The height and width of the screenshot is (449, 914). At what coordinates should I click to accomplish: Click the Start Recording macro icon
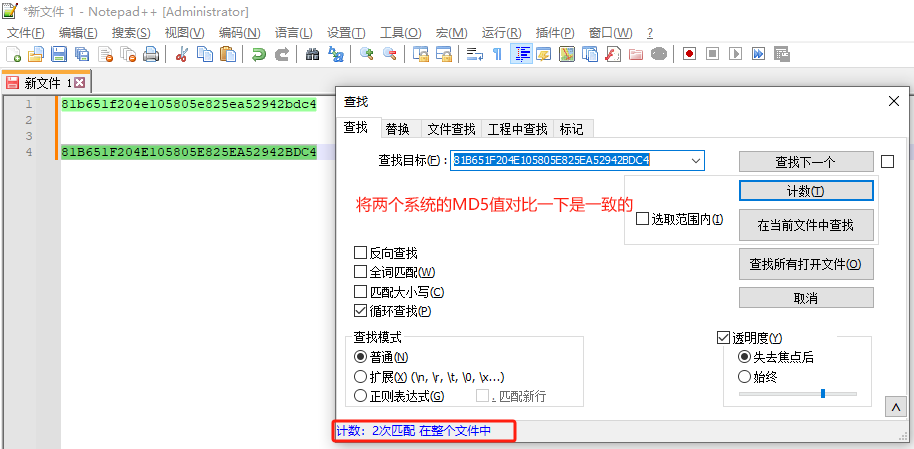coord(690,54)
